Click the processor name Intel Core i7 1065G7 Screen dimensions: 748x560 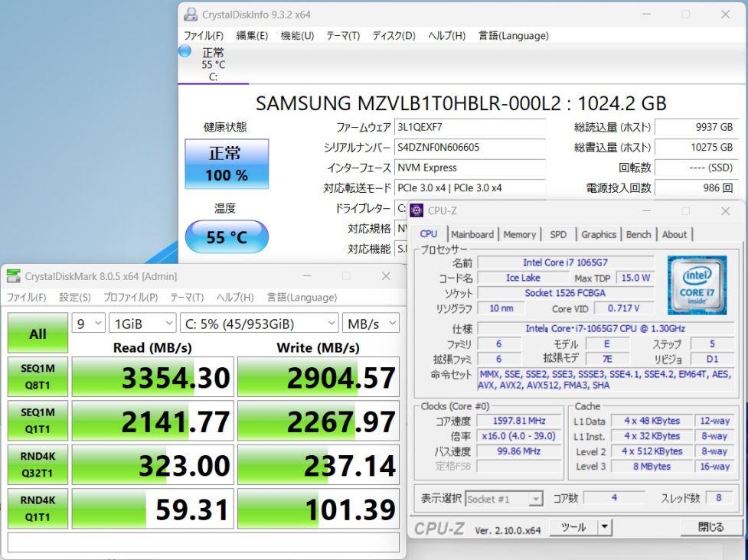tap(565, 262)
